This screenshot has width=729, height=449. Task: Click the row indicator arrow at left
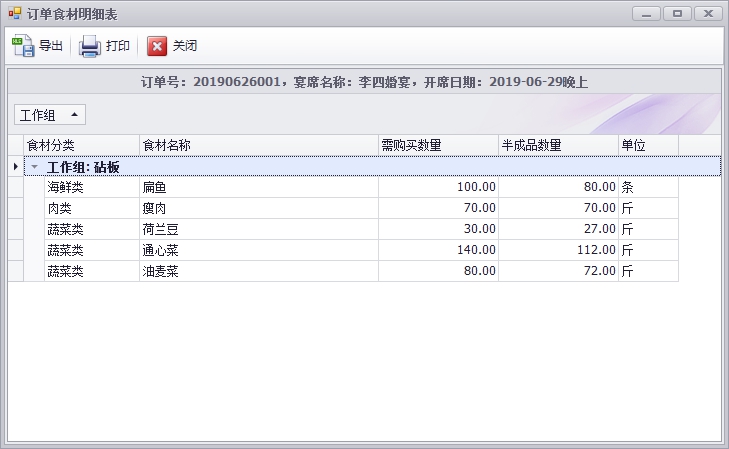[x=15, y=167]
